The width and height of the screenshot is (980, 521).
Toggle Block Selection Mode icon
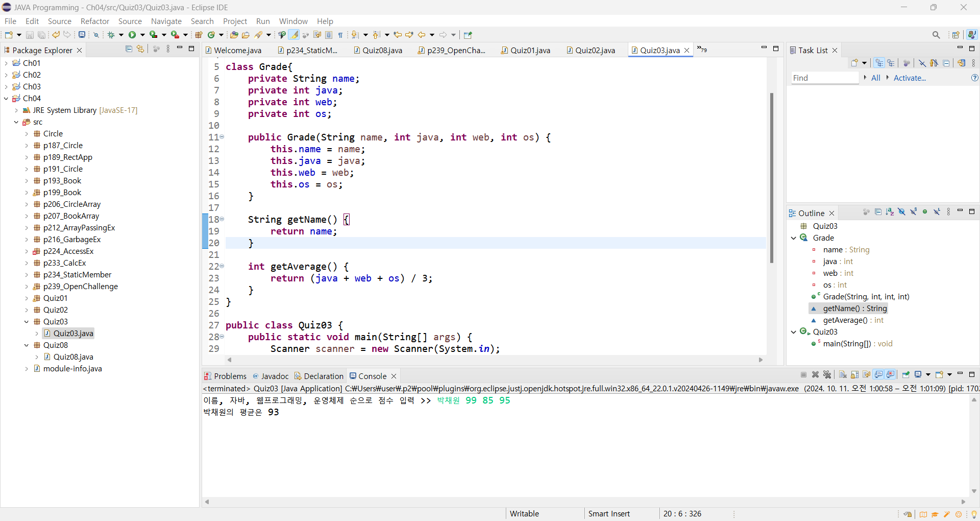coord(329,35)
